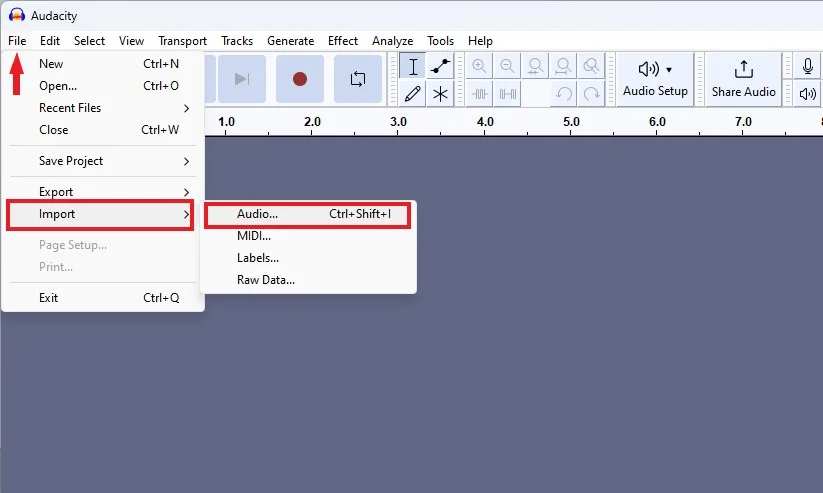
Task: Open the Effect menu
Action: 343,40
